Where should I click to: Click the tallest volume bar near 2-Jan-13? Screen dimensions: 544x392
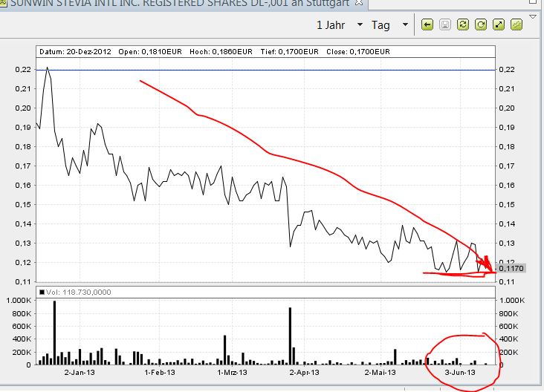point(54,333)
